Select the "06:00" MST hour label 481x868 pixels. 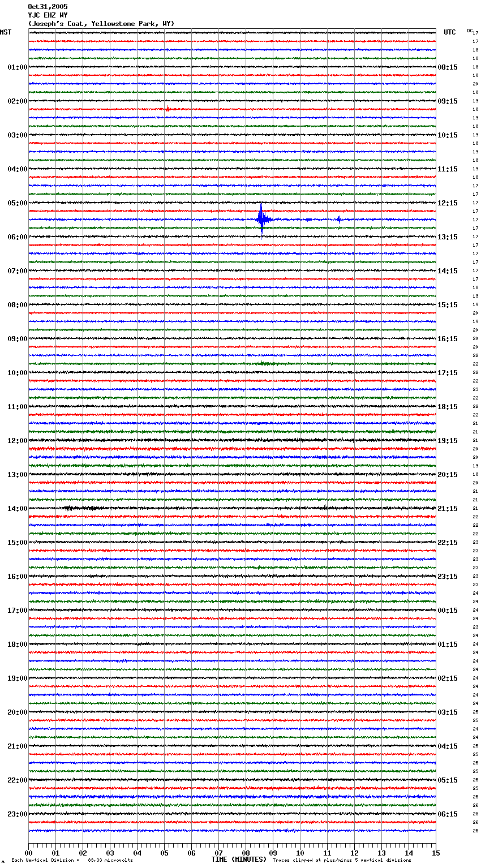tap(18, 237)
